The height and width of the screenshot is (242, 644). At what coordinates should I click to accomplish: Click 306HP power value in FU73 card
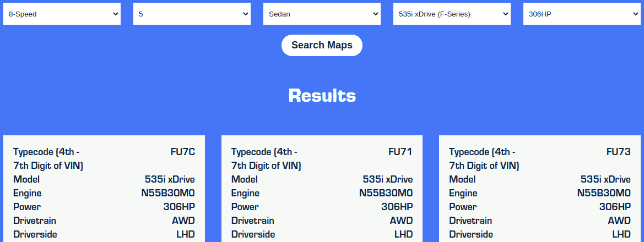pyautogui.click(x=615, y=207)
